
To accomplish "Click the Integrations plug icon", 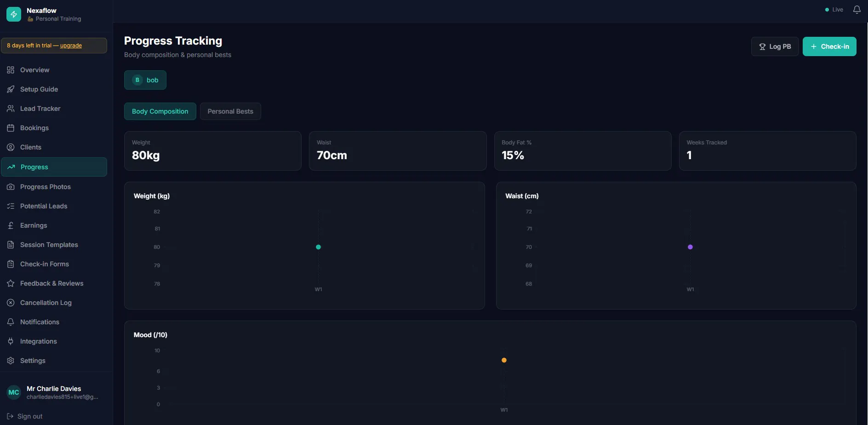I will click(11, 341).
